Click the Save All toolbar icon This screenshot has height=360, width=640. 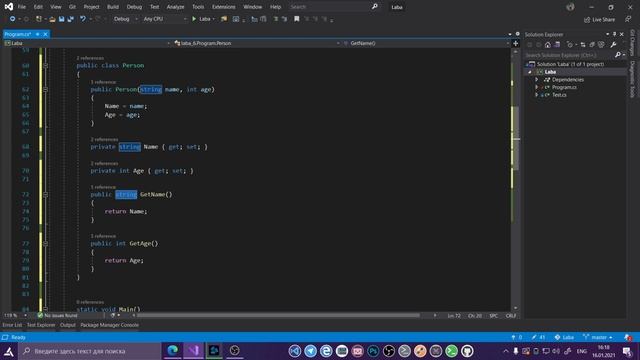click(x=71, y=19)
